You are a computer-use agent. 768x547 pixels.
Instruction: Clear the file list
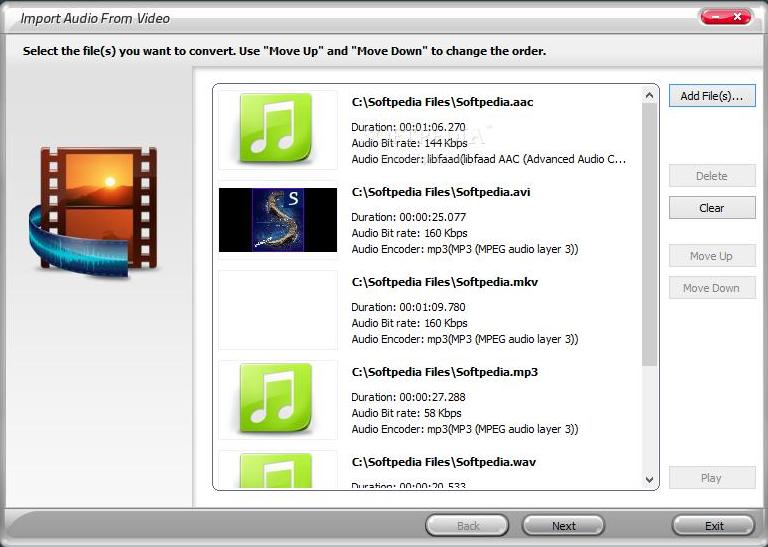click(712, 208)
